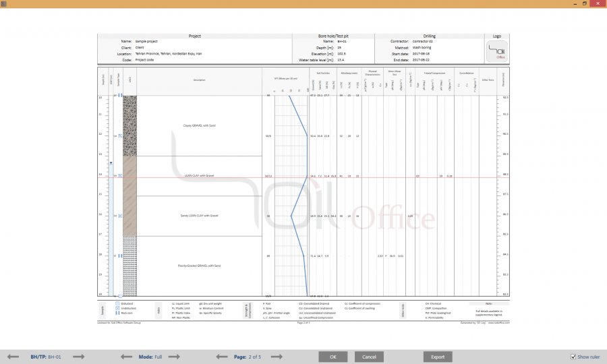Click the Soil Office logo in report header

pyautogui.click(x=497, y=51)
